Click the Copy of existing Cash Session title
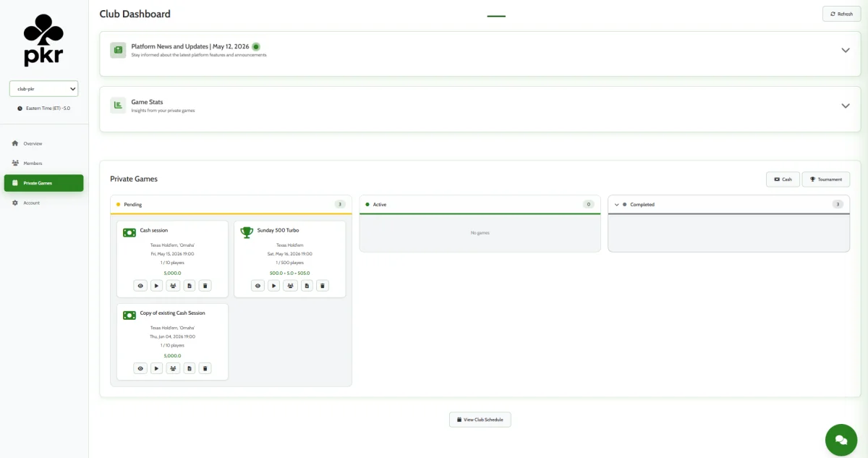The image size is (868, 458). [x=173, y=313]
